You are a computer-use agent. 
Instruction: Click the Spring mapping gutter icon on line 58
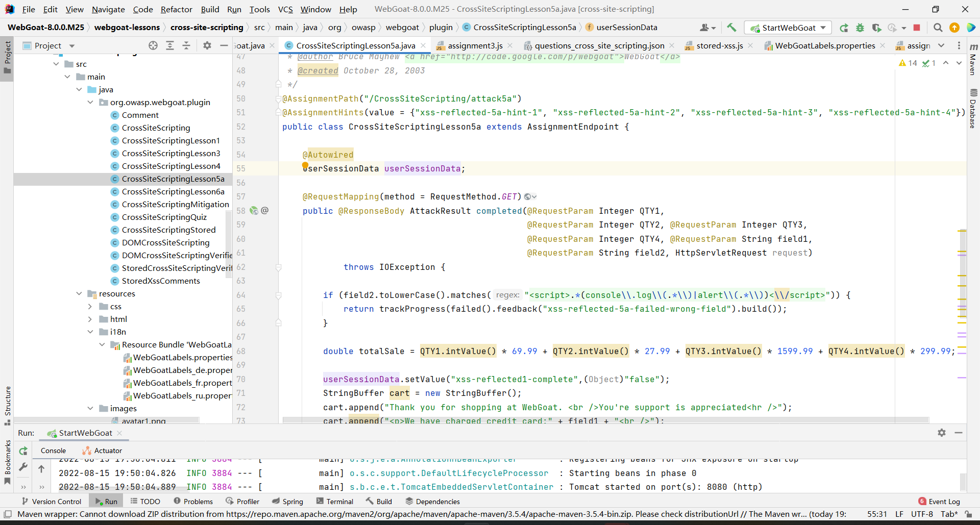[x=254, y=211]
